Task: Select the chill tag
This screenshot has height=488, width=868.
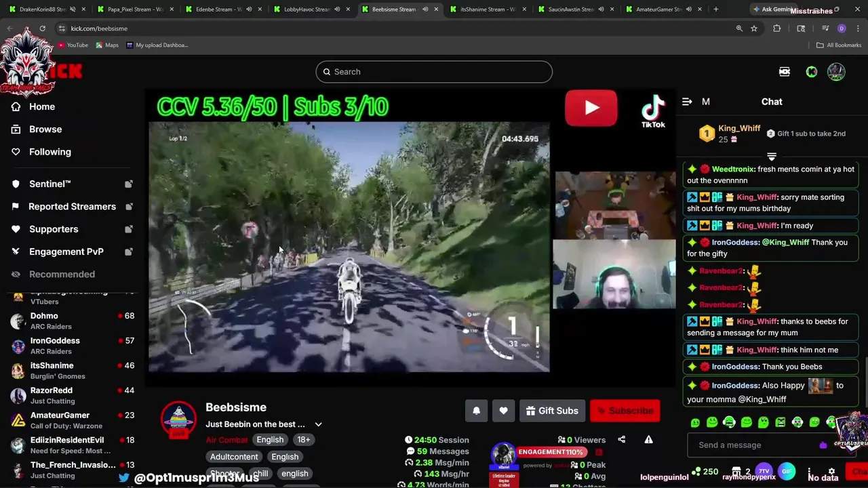Action: 260,474
